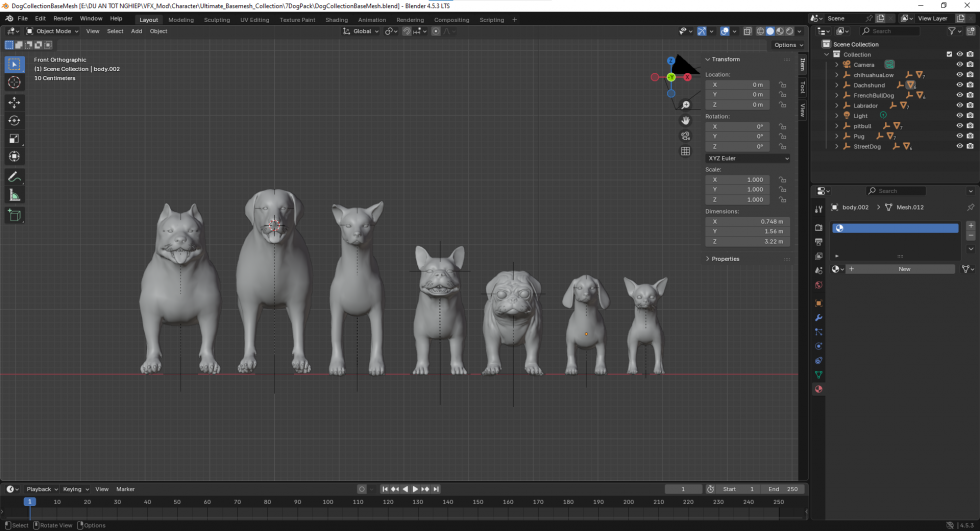The height and width of the screenshot is (531, 980).
Task: Select the Add Cube tool
Action: pos(14,215)
